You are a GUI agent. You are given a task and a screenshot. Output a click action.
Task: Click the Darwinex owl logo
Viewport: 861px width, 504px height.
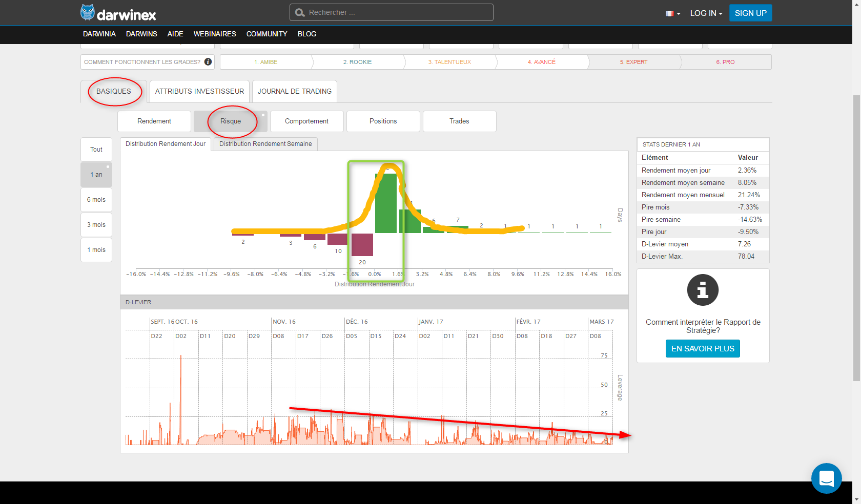88,13
